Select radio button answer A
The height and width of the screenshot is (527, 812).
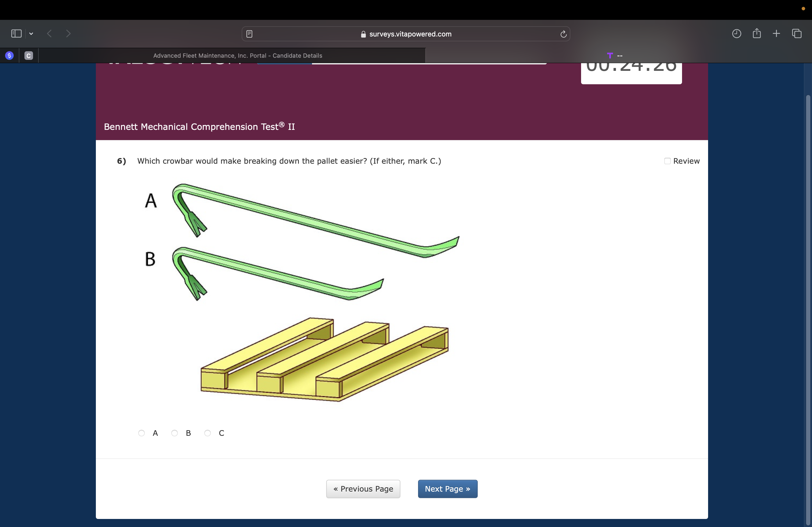tap(142, 433)
